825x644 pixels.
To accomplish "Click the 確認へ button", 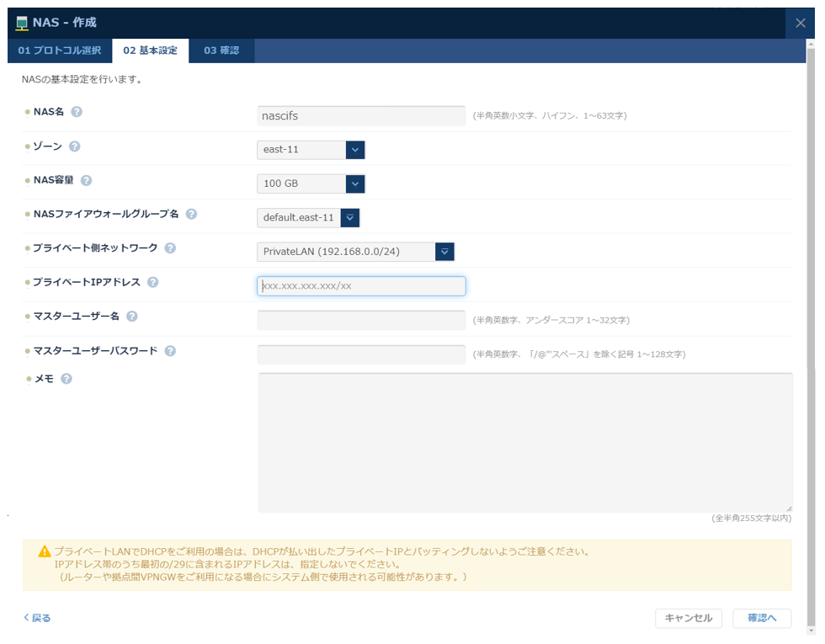I will tap(762, 617).
